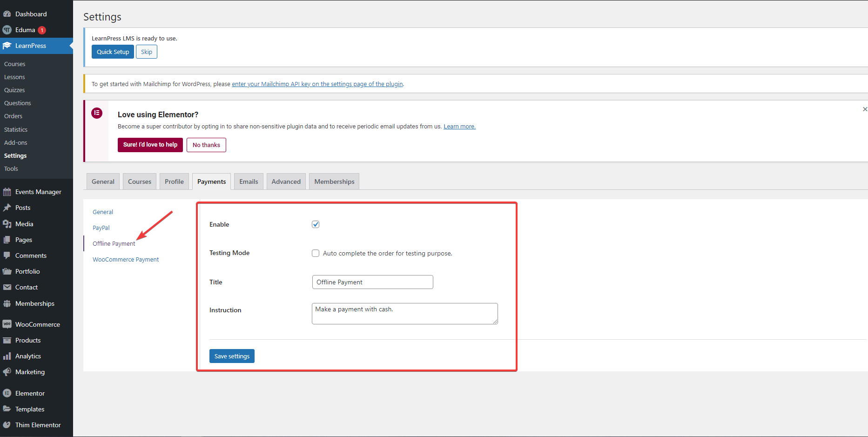This screenshot has height=437, width=868.
Task: Click the Instruction field label
Action: 225,310
